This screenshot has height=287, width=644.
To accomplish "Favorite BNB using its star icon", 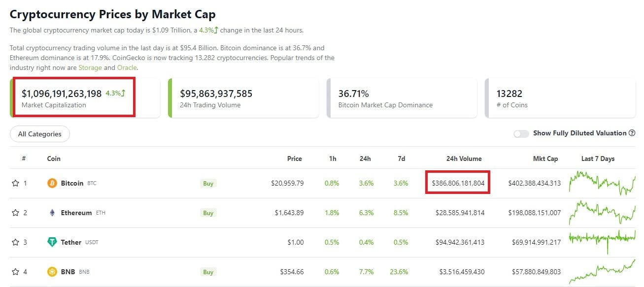I will click(15, 272).
